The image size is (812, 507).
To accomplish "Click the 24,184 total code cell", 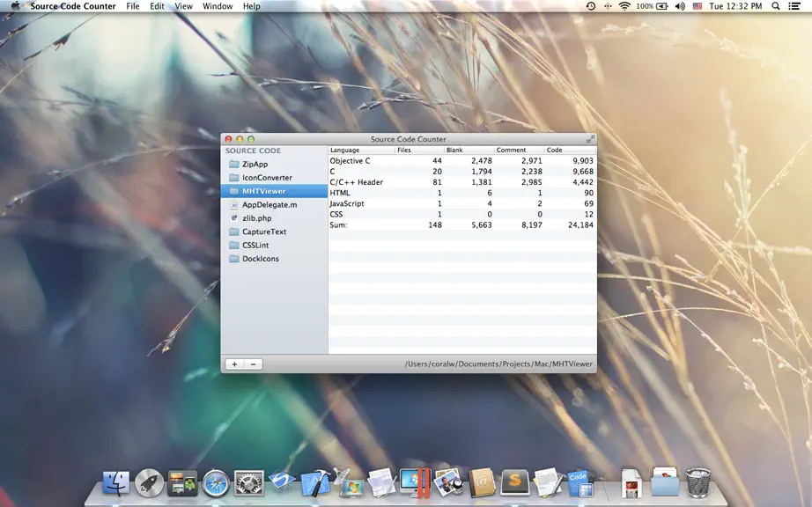I will (x=580, y=225).
